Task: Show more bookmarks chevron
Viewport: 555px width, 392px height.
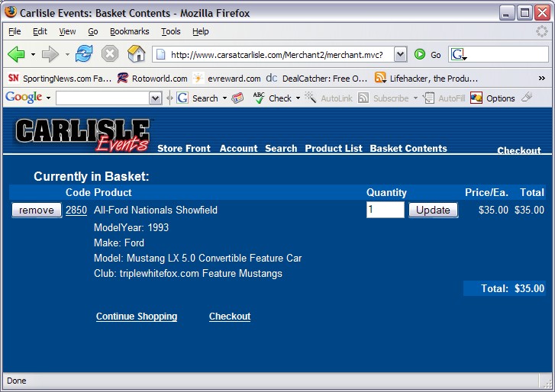Action: [x=541, y=78]
